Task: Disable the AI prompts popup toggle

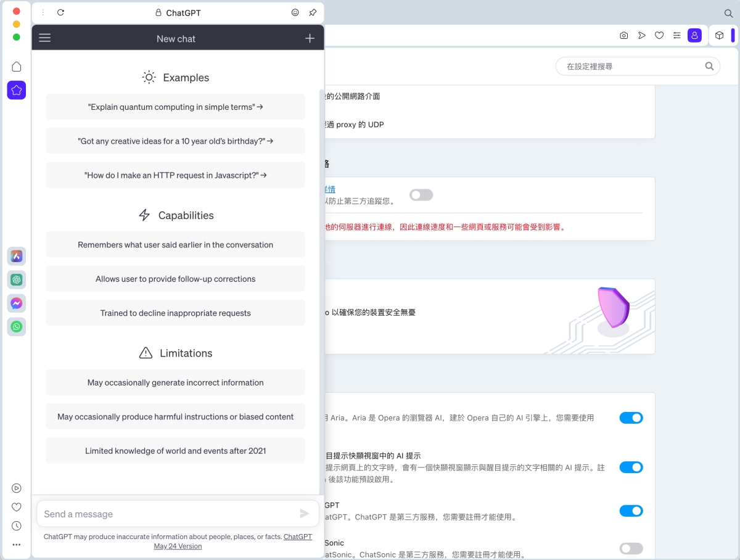Action: coord(631,467)
